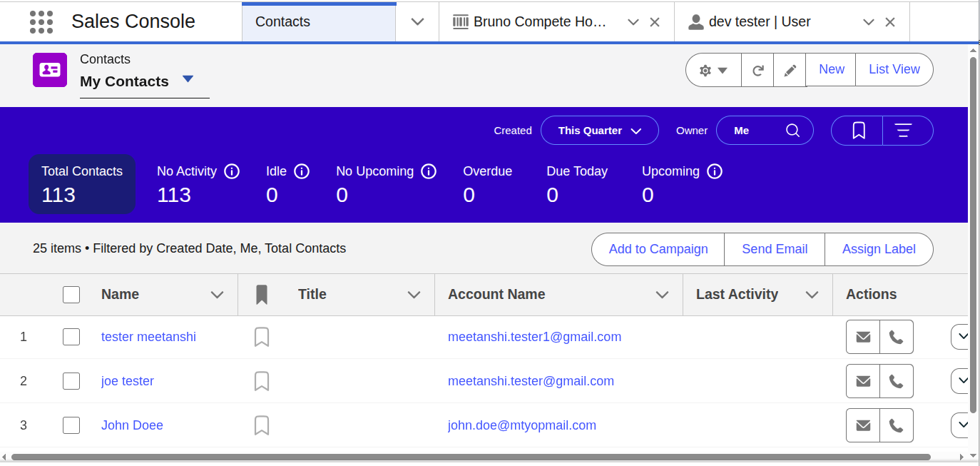This screenshot has width=980, height=466.
Task: Click the bookmark icon in purple header
Action: [x=858, y=131]
